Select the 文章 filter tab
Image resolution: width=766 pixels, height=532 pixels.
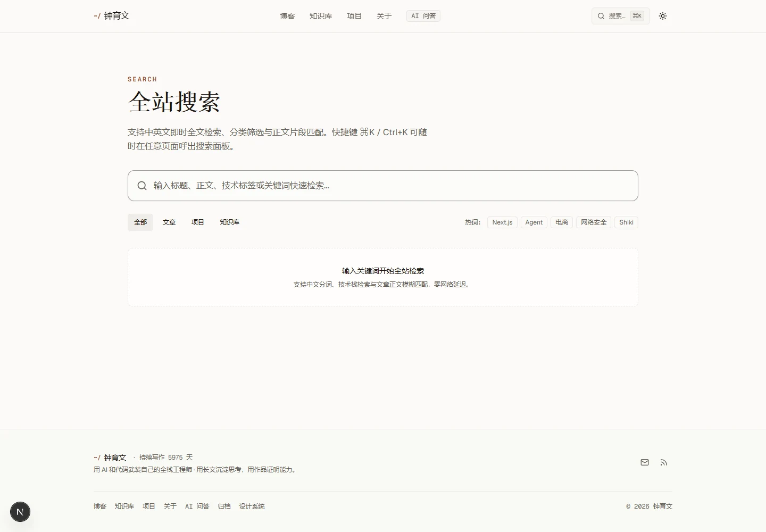click(169, 222)
